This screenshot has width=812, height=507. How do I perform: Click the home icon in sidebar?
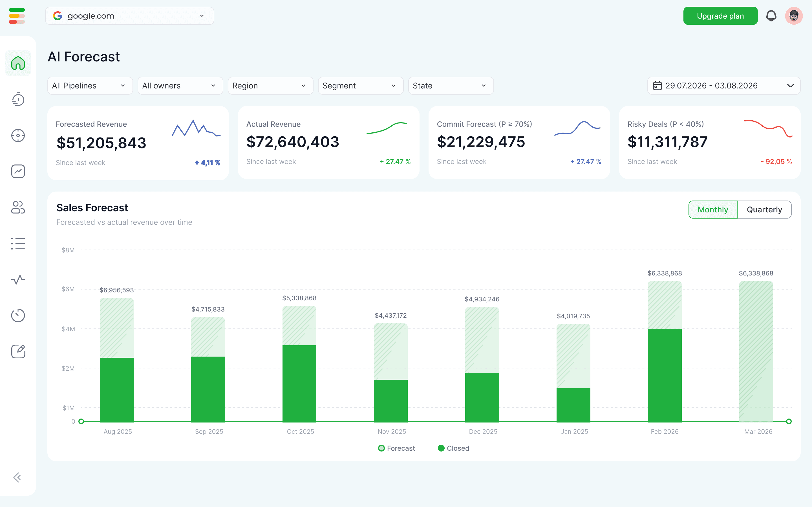18,63
